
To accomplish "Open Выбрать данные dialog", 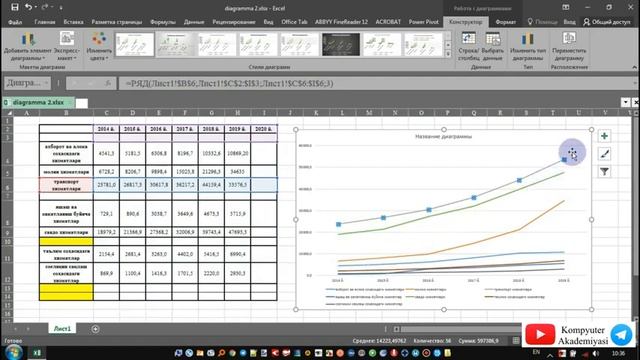I will 492,47.
